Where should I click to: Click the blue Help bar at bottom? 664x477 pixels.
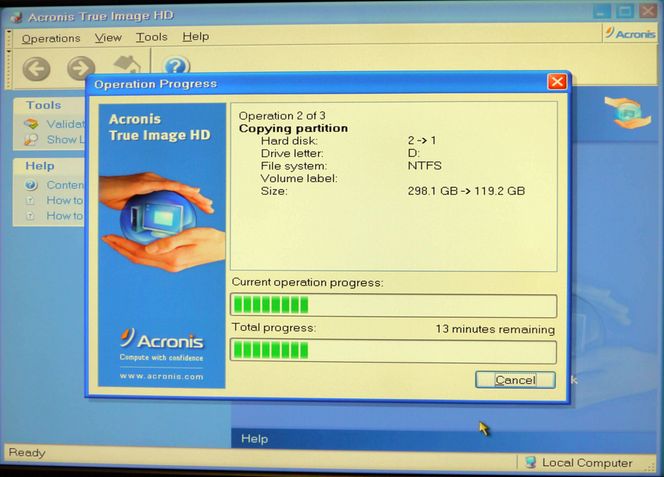443,438
